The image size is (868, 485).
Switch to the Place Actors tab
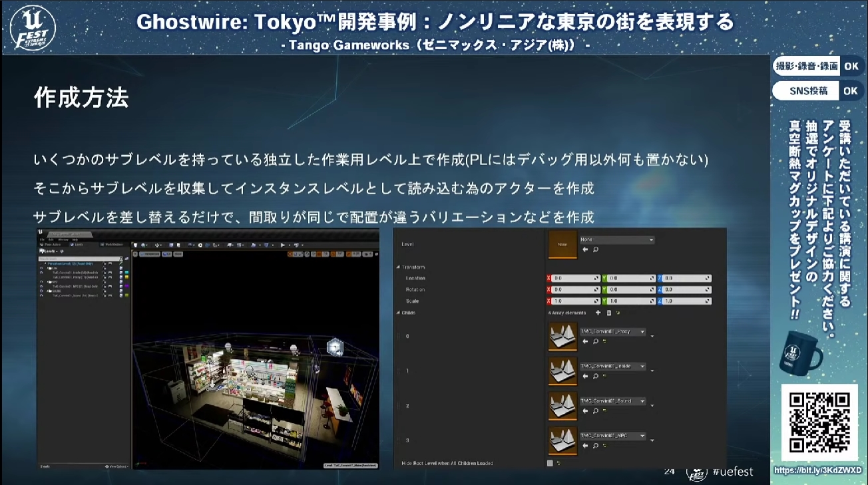pos(50,245)
